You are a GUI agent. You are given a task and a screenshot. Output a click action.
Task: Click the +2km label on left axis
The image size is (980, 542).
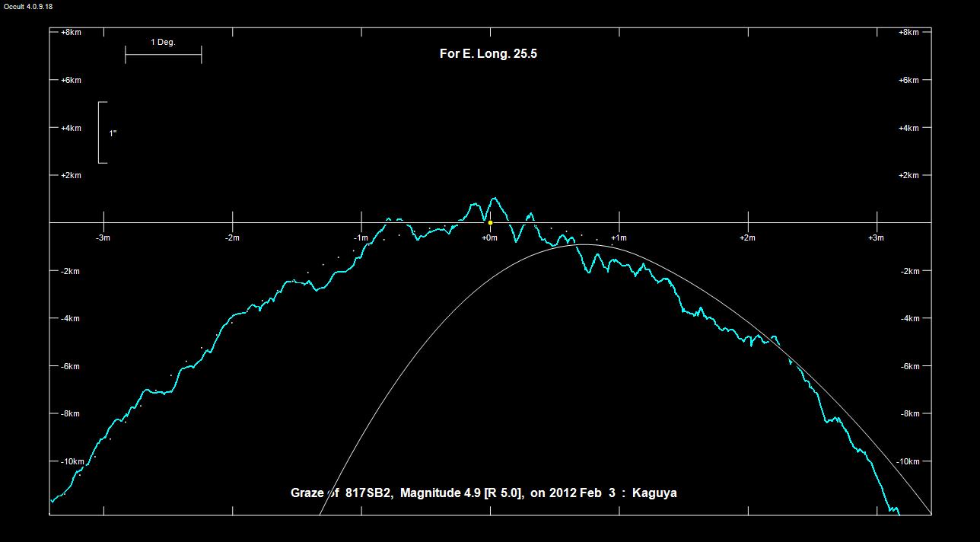(x=71, y=176)
